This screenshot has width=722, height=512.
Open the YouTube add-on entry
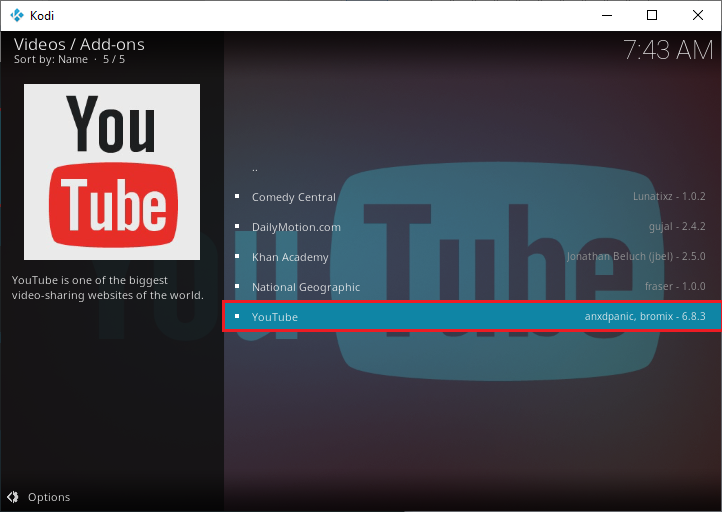472,317
